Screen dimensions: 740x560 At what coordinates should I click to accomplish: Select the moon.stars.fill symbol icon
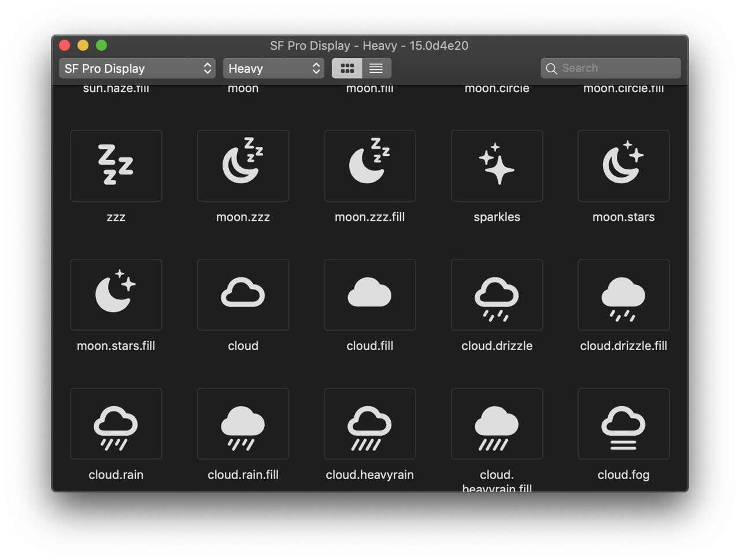coord(116,295)
